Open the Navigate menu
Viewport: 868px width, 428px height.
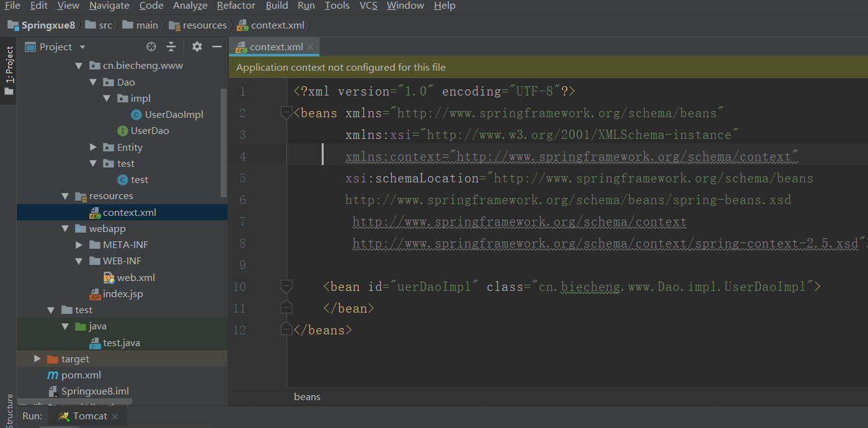109,6
